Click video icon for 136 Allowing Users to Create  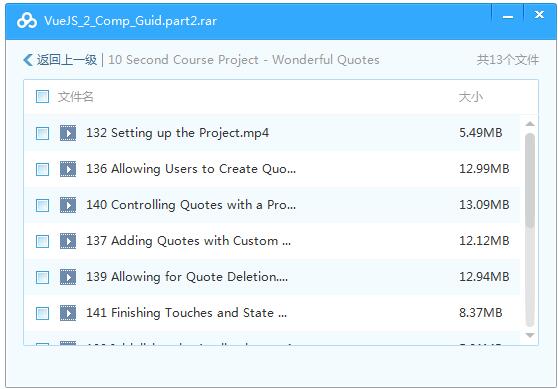tap(68, 169)
